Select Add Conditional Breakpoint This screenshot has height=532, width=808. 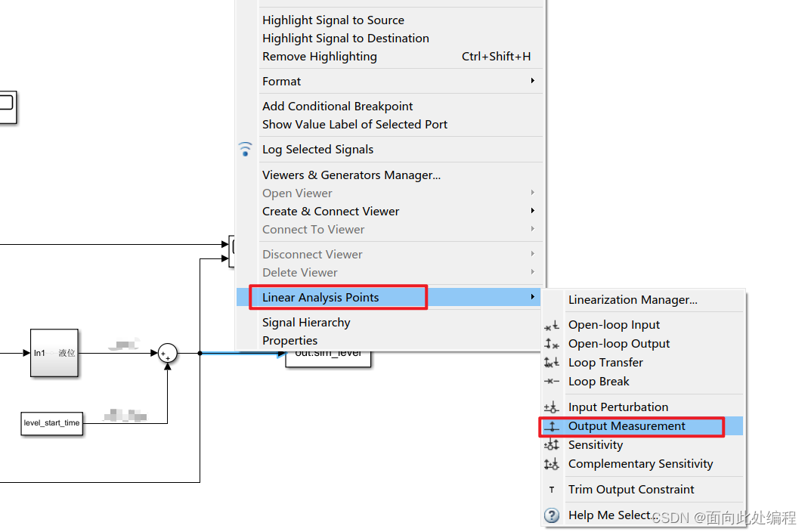click(338, 106)
